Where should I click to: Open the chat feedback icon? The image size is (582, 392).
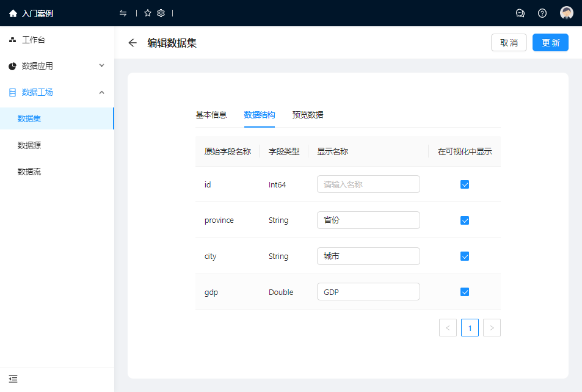[x=520, y=13]
